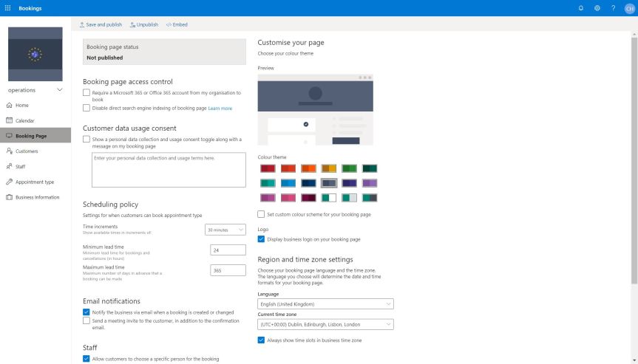Screen dimensions: 638x364
Task: Expand the Language dropdown
Action: (x=325, y=304)
